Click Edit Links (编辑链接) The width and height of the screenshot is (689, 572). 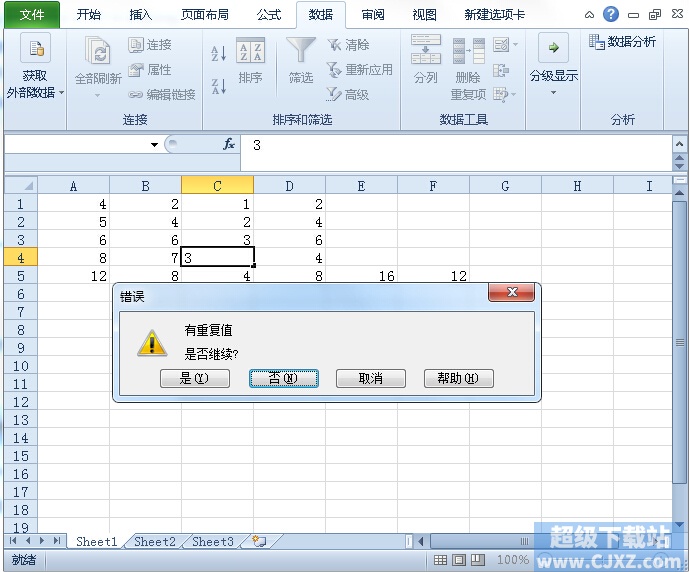click(161, 94)
